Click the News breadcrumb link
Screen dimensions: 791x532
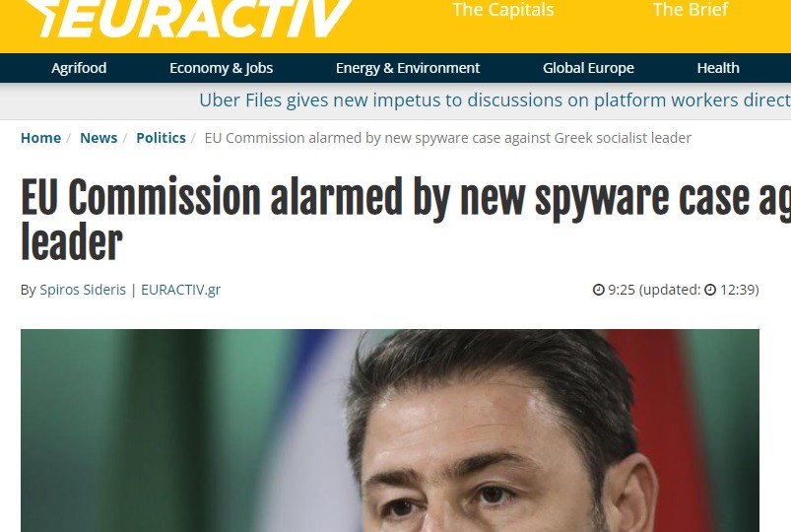tap(99, 138)
